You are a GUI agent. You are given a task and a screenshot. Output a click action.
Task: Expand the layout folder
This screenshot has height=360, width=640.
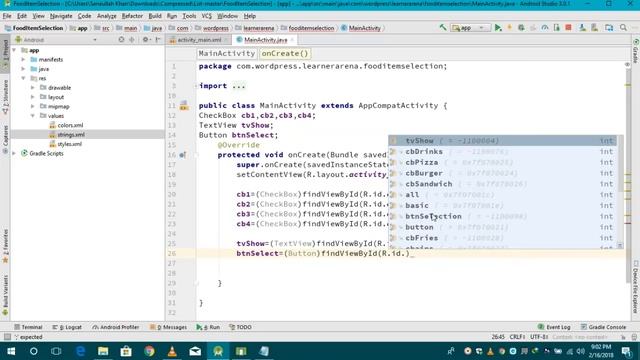(x=33, y=97)
